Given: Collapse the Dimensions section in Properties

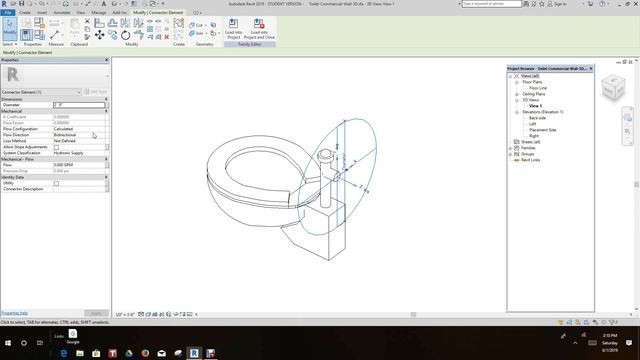Looking at the screenshot, I should point(106,99).
